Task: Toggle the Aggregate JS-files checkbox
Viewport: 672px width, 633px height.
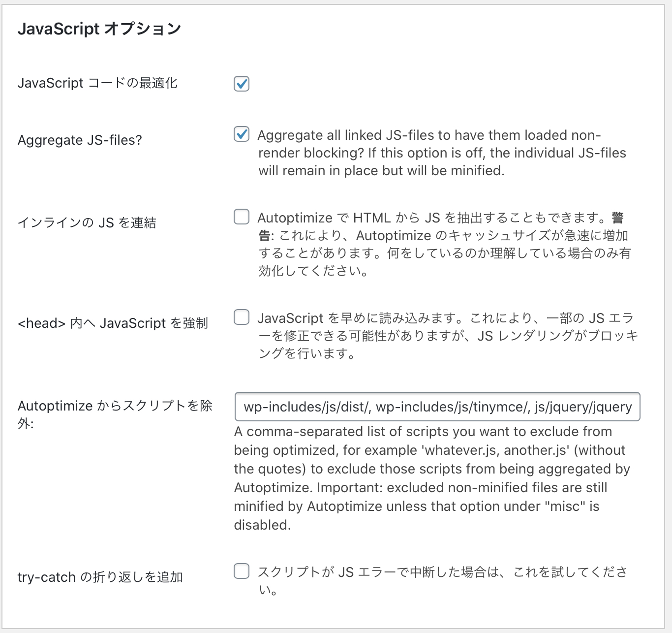Action: (242, 134)
